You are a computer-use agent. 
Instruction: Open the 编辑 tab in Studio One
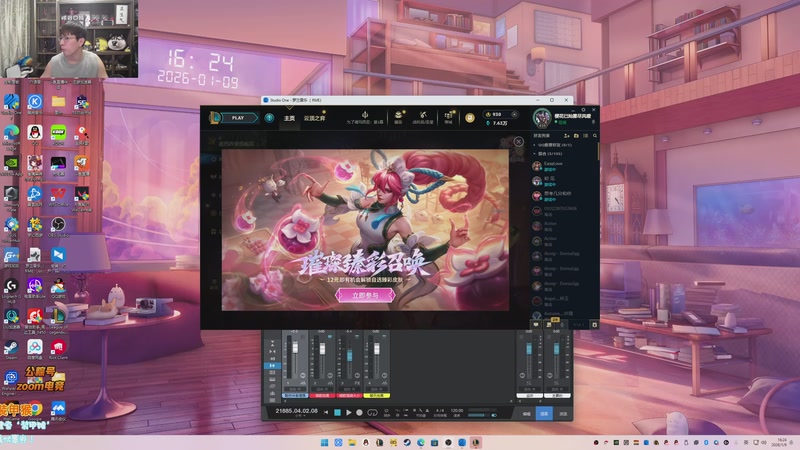click(527, 414)
